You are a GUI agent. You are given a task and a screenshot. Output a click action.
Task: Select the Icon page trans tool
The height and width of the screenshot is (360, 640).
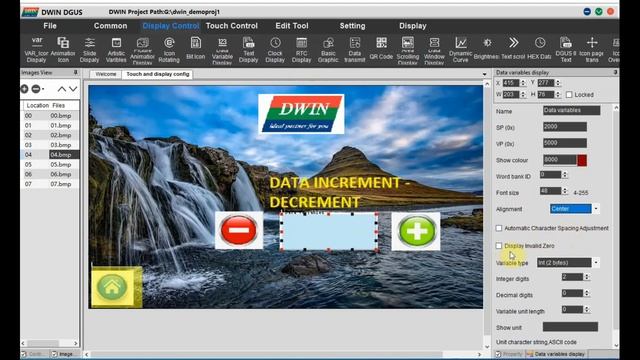tap(592, 49)
